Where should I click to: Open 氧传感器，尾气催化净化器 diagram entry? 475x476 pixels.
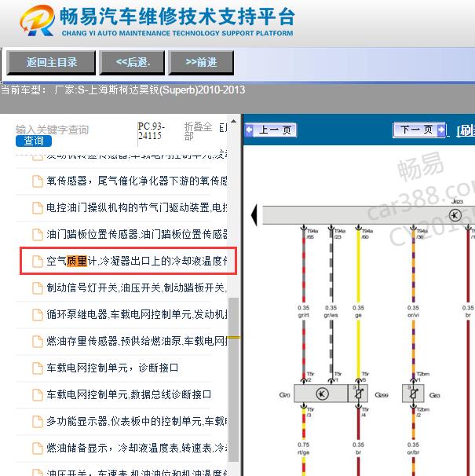(137, 181)
